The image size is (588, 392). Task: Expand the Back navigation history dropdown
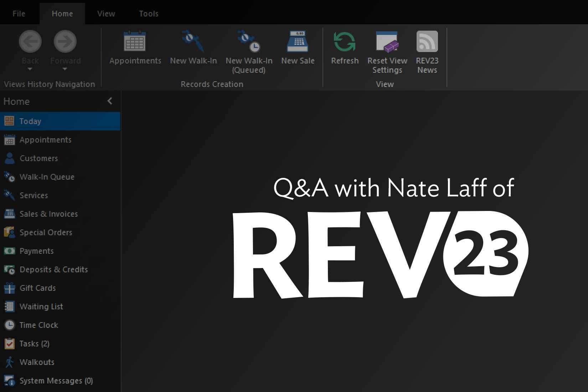pyautogui.click(x=30, y=68)
